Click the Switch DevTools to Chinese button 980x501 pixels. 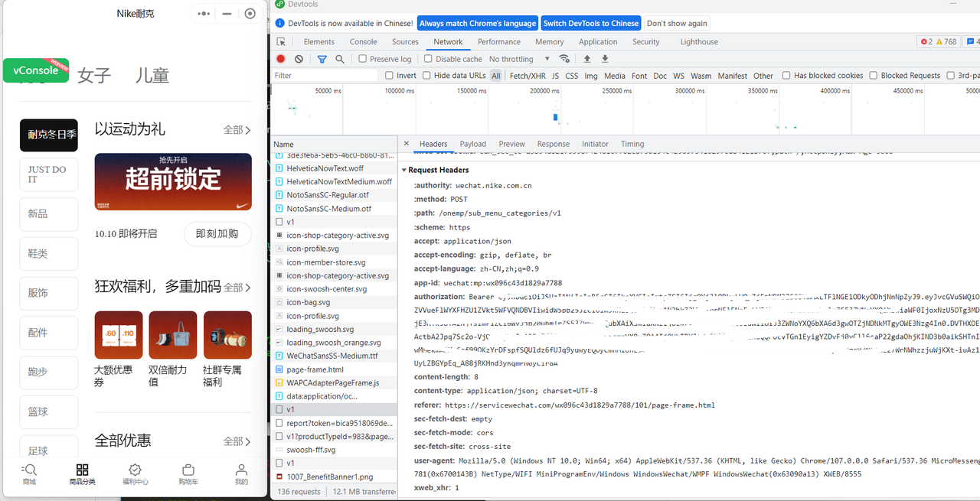(x=591, y=23)
